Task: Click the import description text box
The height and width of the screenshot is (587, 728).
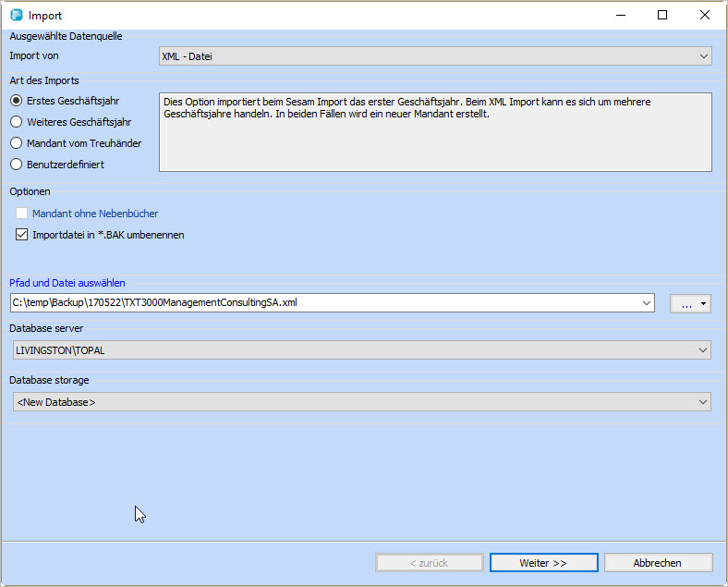Action: tap(434, 132)
